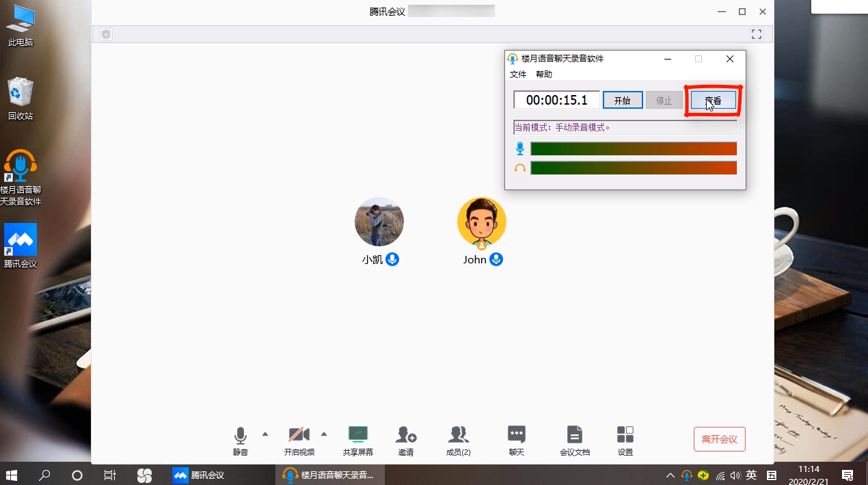The width and height of the screenshot is (868, 485).
Task: Click the 离开会议 leave meeting button
Action: tap(720, 439)
